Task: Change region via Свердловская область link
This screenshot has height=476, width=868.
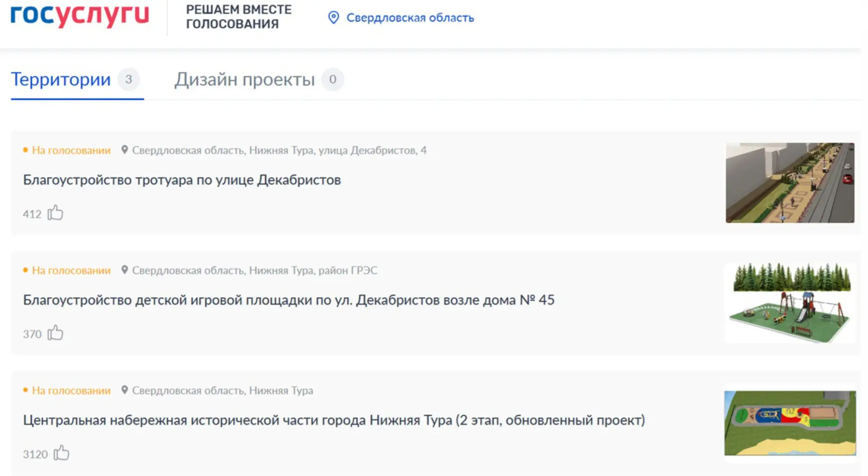Action: click(410, 18)
